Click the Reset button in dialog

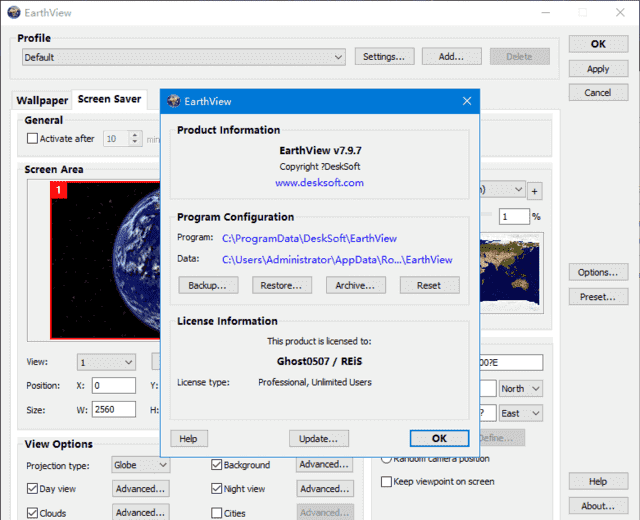429,285
